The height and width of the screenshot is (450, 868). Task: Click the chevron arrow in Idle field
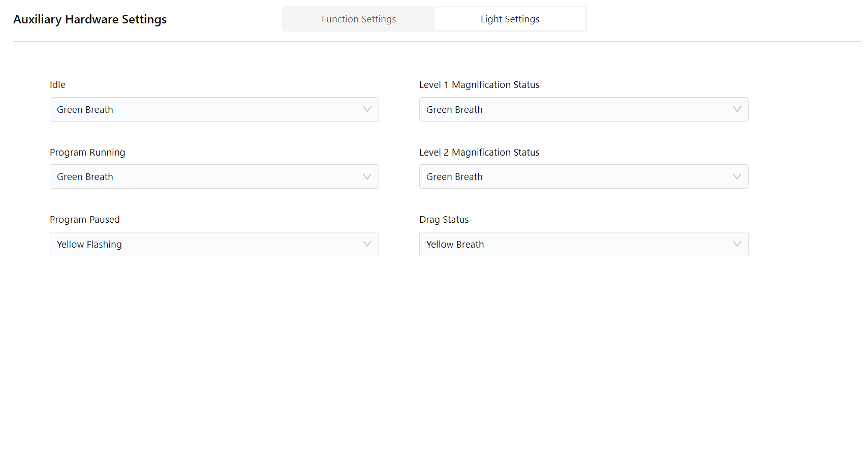367,109
